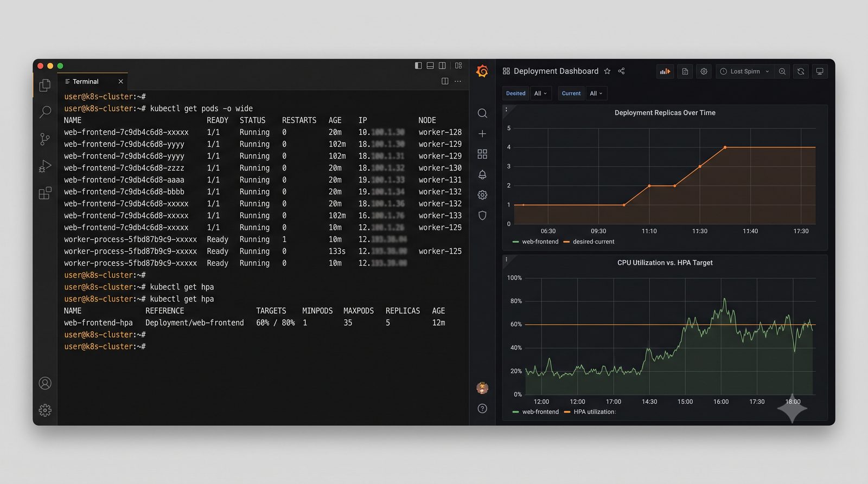868x484 pixels.
Task: Open Grafana Dashboards grid icon in sidebar
Action: pos(482,154)
